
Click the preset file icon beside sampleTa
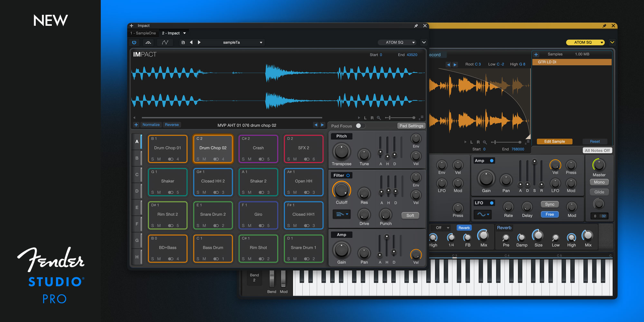183,42
